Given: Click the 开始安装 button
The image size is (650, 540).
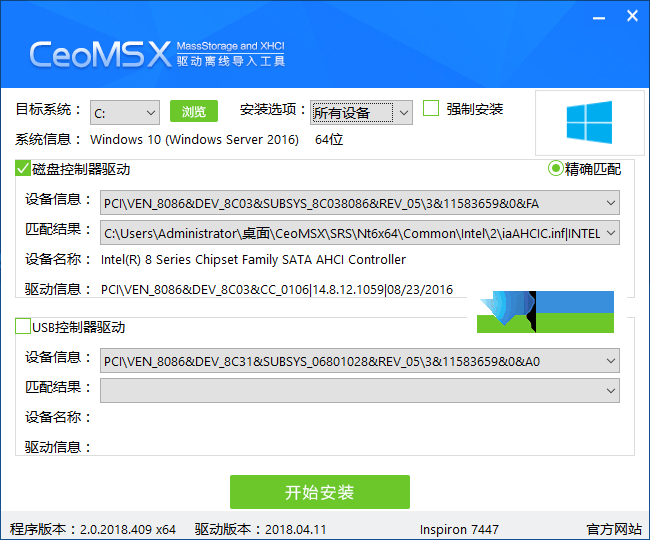Looking at the screenshot, I should (320, 492).
